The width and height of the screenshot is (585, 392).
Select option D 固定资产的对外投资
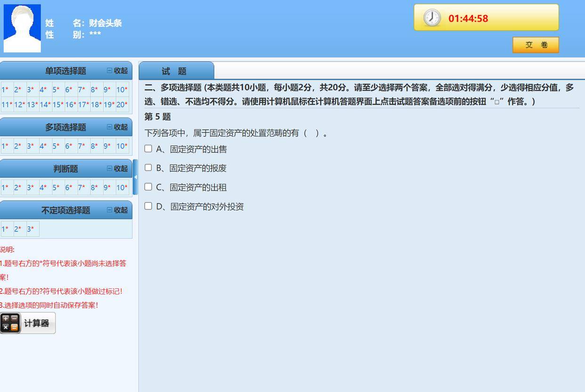(148, 206)
